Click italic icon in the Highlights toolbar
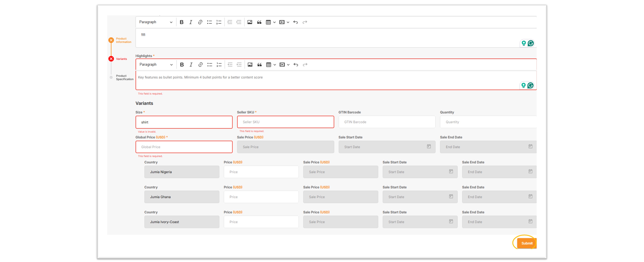 (x=191, y=65)
